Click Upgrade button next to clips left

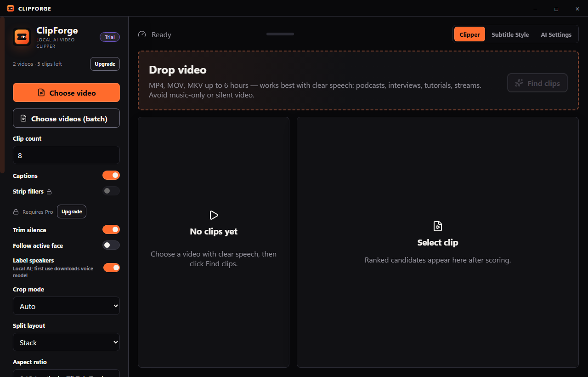click(x=105, y=64)
